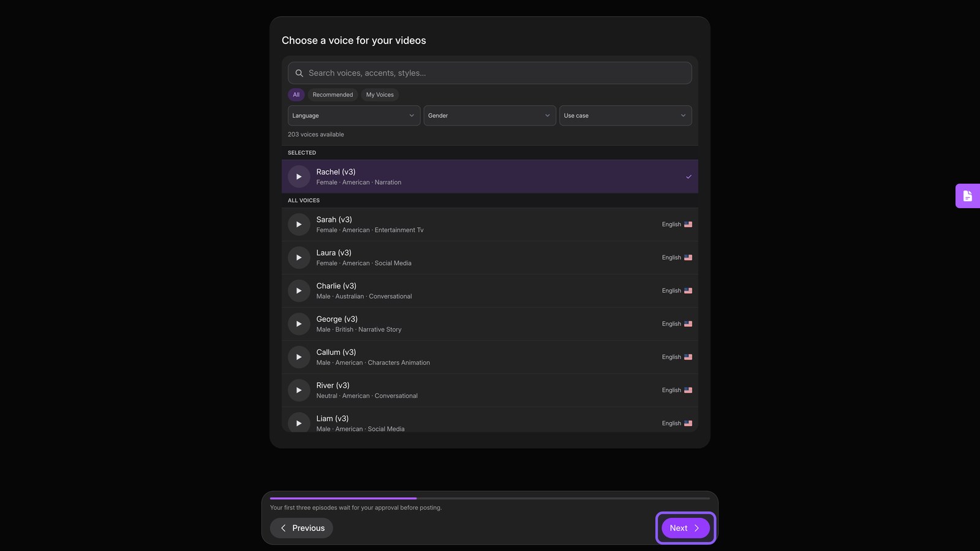Select the Liam (v3) voice name
980x551 pixels.
tap(332, 418)
